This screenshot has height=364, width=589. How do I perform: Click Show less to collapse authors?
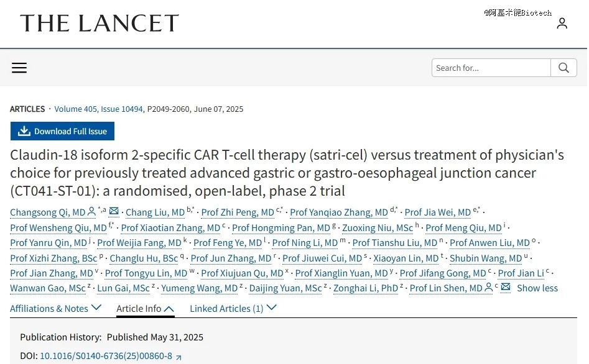click(x=537, y=288)
